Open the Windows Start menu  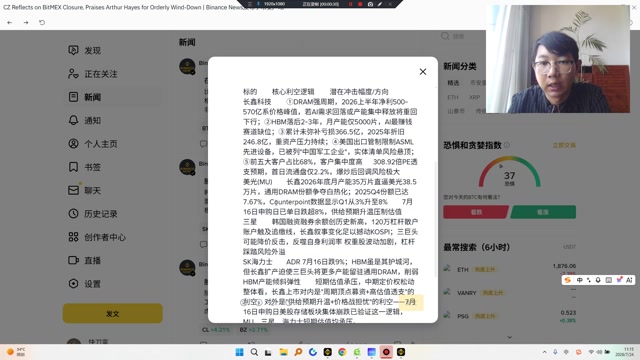coord(240,352)
